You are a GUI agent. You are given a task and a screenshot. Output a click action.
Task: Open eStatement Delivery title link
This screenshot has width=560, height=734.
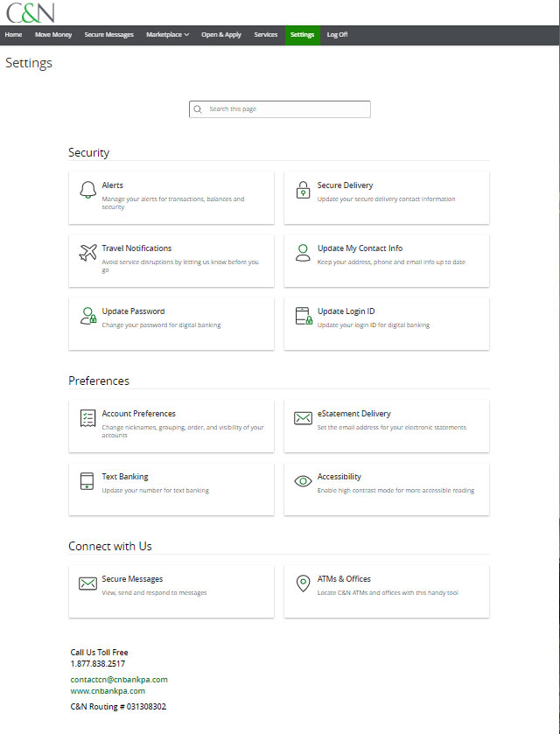tap(354, 413)
